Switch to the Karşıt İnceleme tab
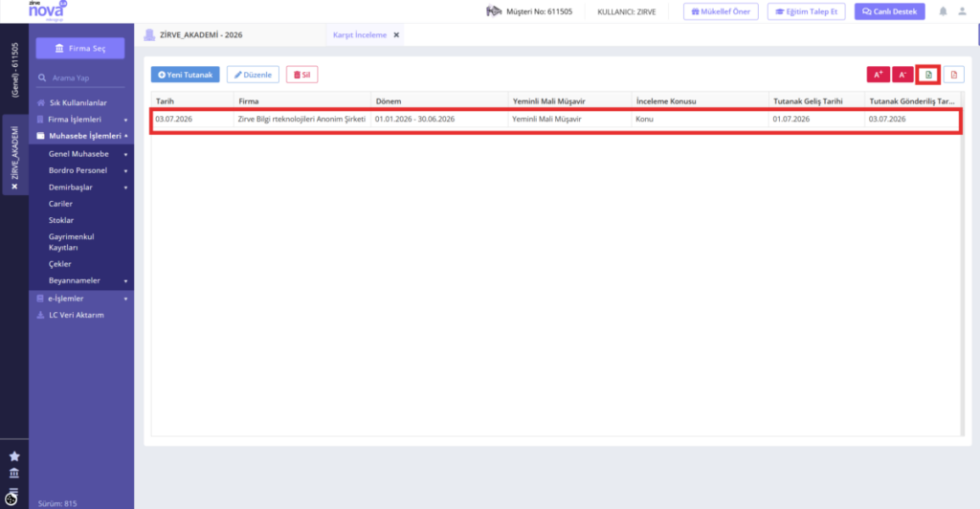980x509 pixels. (360, 35)
